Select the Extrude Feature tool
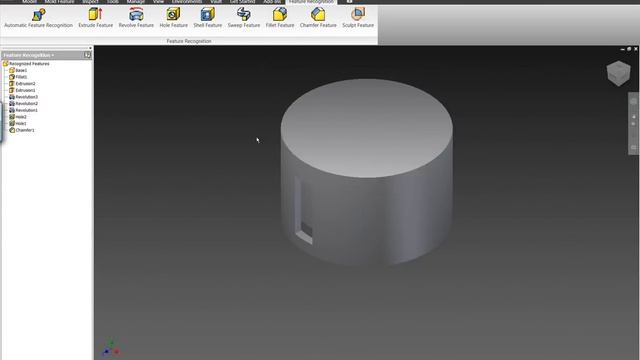 tap(96, 18)
